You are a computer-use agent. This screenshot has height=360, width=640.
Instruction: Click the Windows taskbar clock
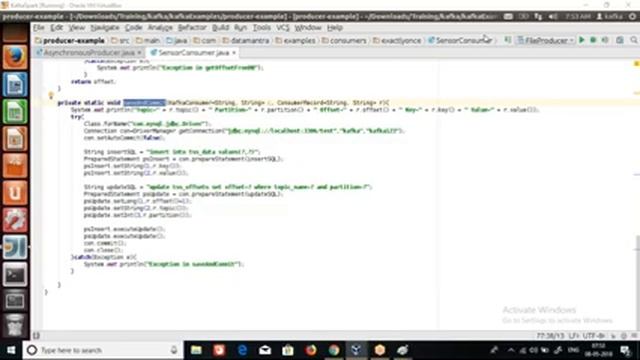(598, 350)
